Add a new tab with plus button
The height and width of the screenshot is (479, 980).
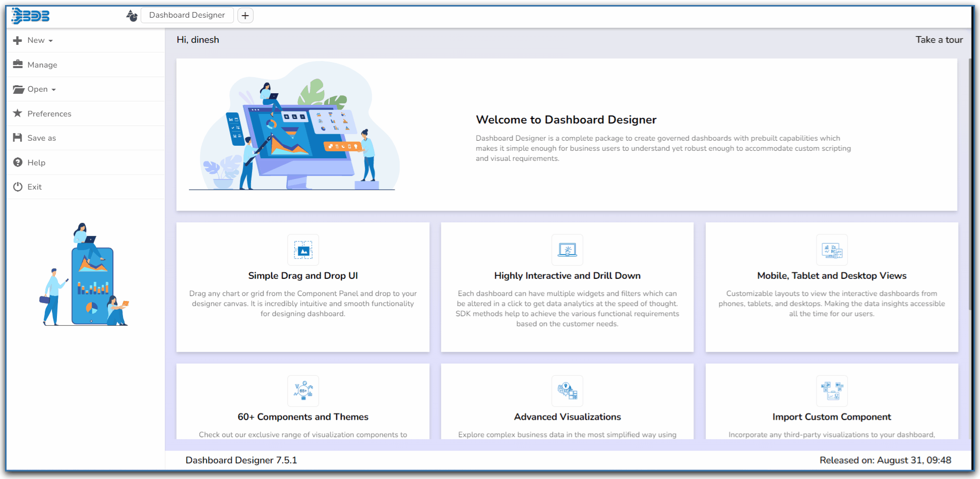[x=245, y=16]
